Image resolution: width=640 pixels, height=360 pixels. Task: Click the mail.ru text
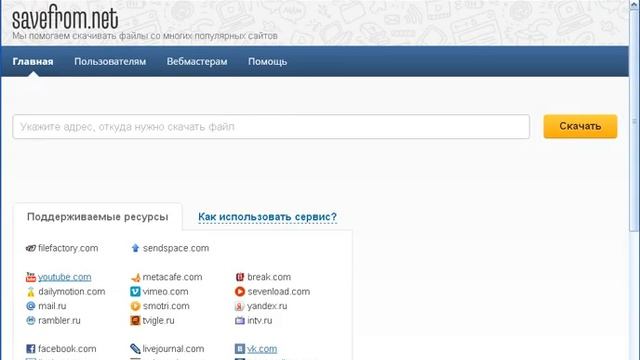click(52, 306)
